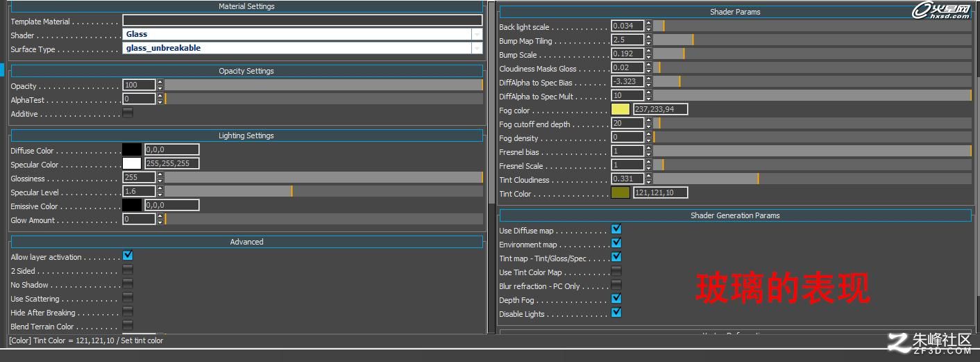Enable the 2 Sided checkbox
This screenshot has height=362, width=980.
coord(128,270)
